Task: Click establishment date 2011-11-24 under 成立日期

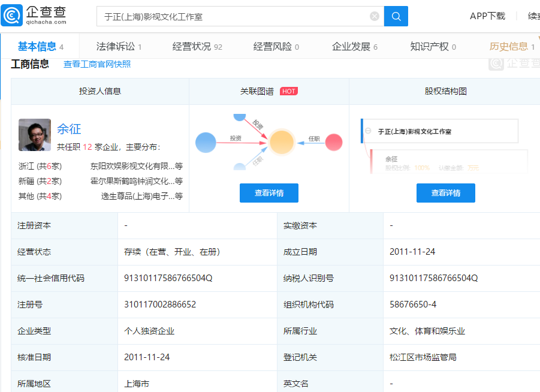Action: (412, 252)
